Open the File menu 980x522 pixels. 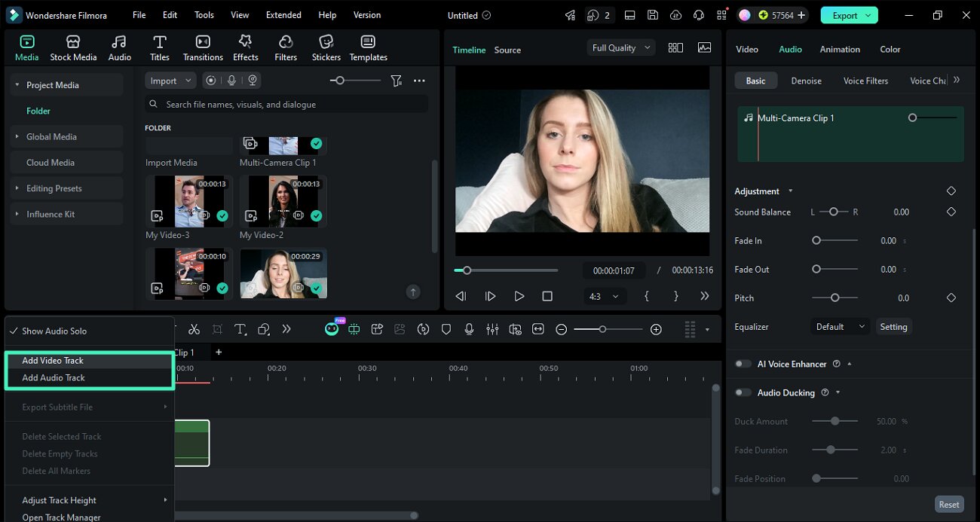tap(139, 15)
